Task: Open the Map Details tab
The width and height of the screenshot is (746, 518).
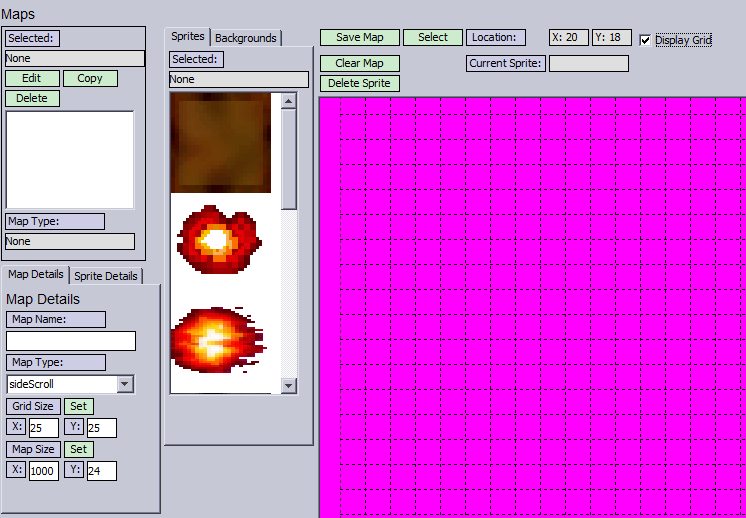Action: (36, 274)
